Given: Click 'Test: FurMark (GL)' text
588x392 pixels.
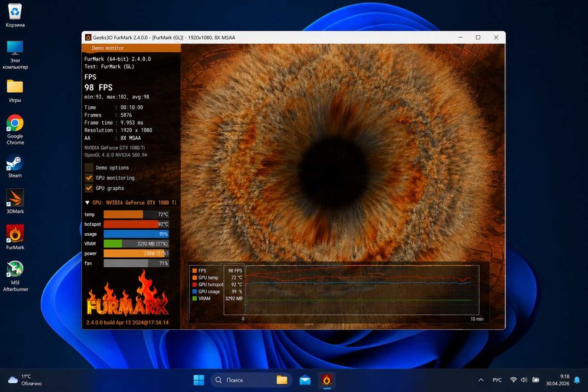Looking at the screenshot, I should pyautogui.click(x=109, y=66).
